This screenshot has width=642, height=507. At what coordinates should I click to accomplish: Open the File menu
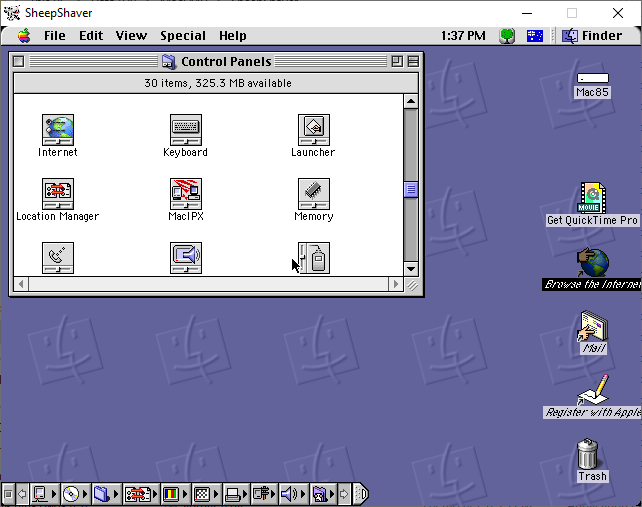[x=55, y=36]
